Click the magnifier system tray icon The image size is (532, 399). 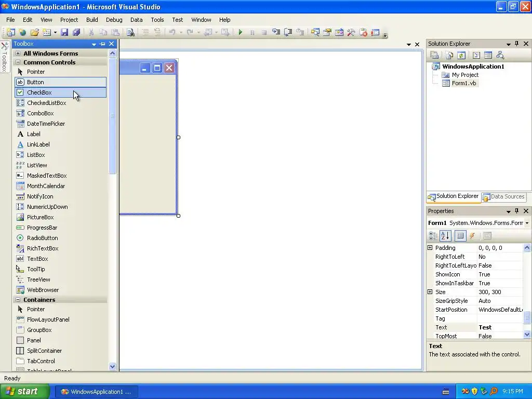tap(494, 392)
